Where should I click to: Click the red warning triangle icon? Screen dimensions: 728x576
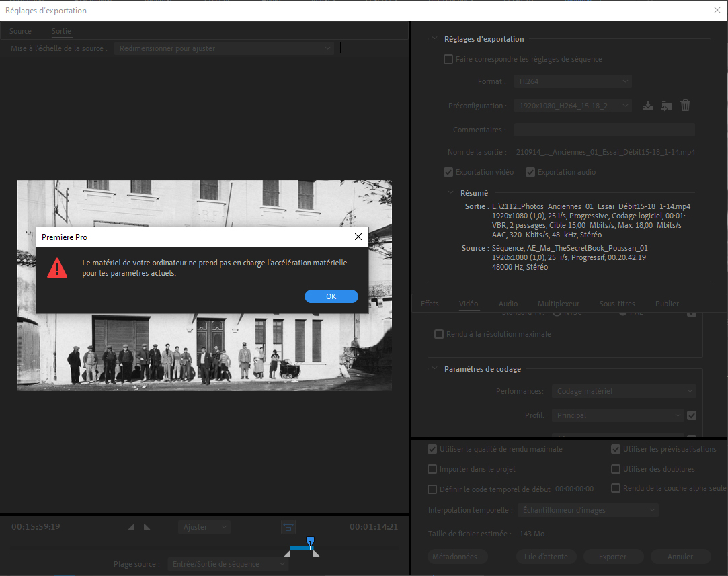tap(57, 268)
